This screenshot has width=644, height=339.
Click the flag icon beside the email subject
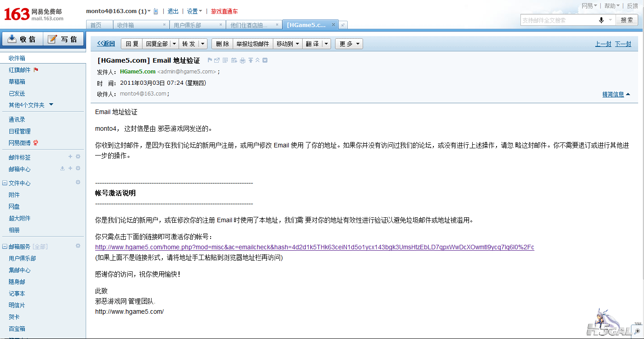tap(210, 60)
